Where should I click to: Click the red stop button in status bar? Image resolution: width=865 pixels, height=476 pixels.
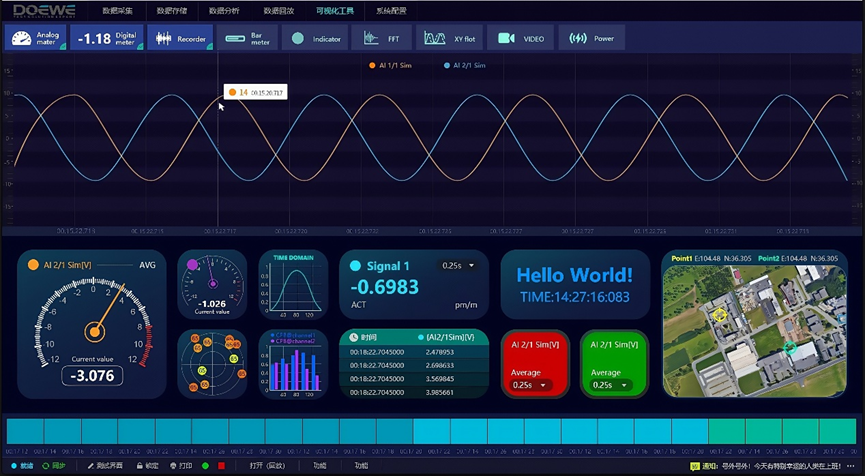[221, 466]
